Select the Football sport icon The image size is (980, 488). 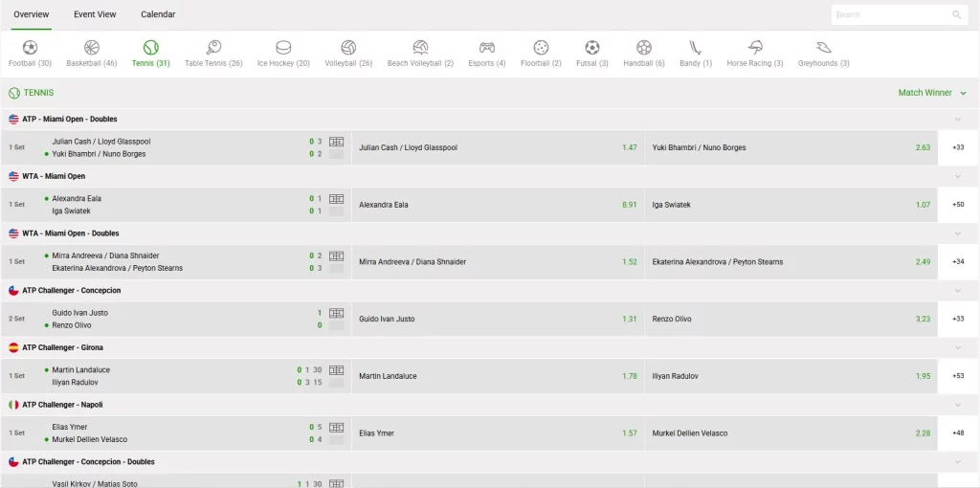30,48
